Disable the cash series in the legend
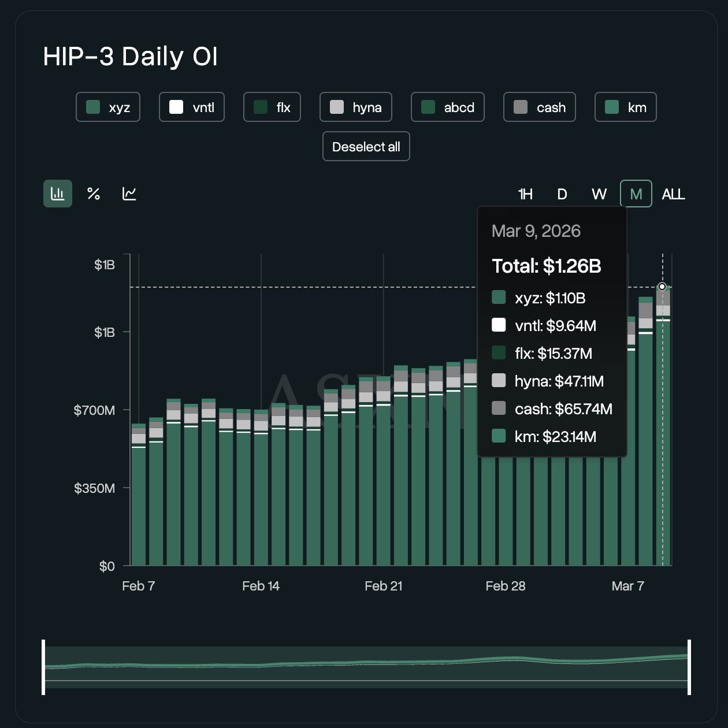Image resolution: width=728 pixels, height=728 pixels. 539,107
